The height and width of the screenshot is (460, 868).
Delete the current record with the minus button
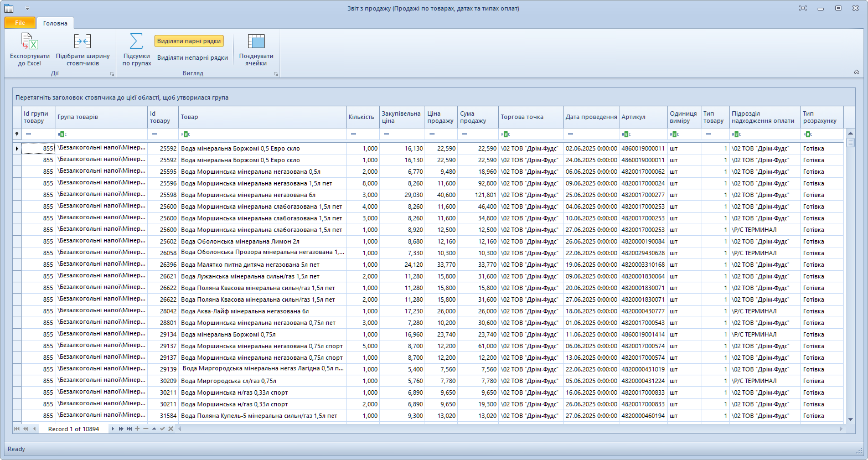pos(146,429)
